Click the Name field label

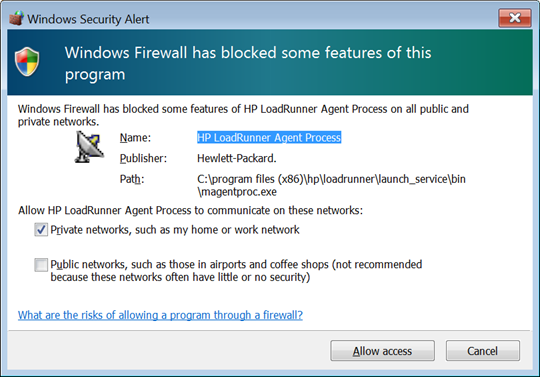135,138
